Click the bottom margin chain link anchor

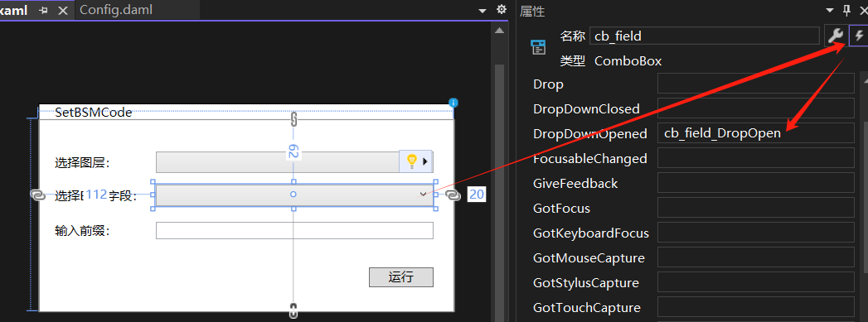tap(293, 310)
